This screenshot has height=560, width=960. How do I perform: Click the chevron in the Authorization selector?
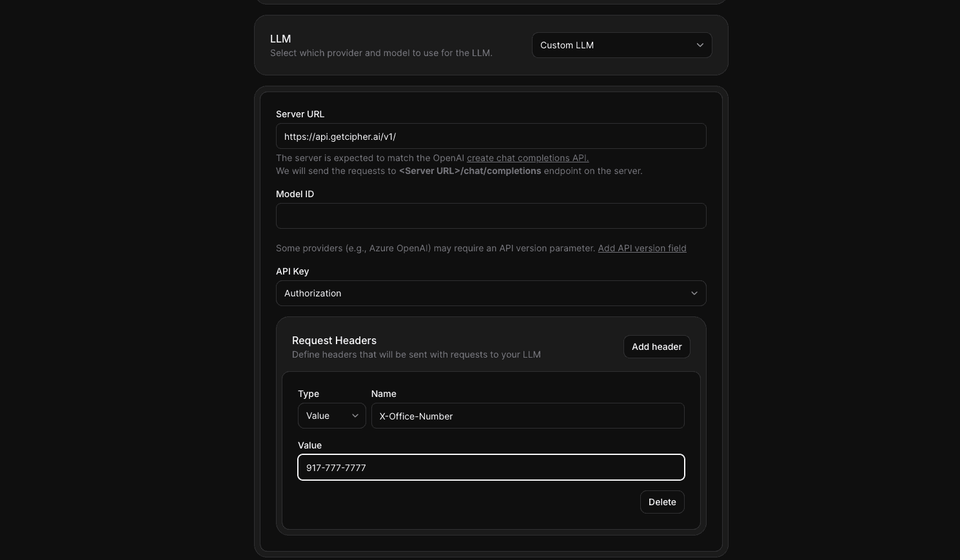click(x=694, y=293)
